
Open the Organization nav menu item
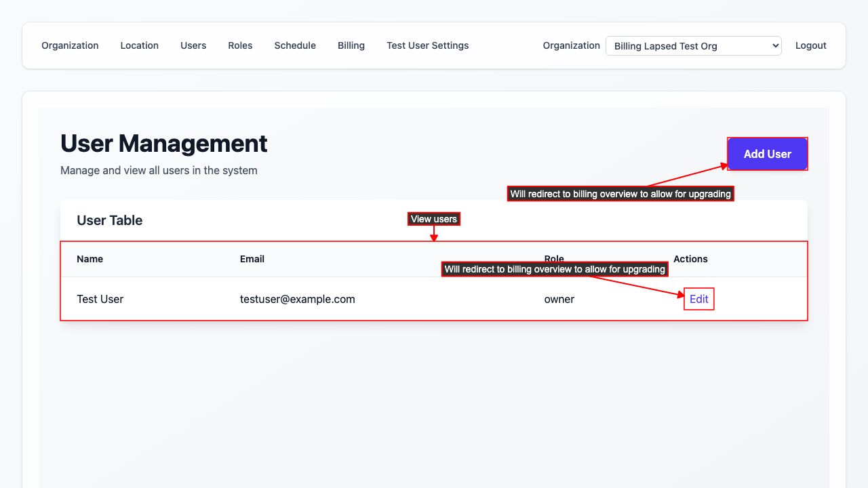pyautogui.click(x=70, y=45)
